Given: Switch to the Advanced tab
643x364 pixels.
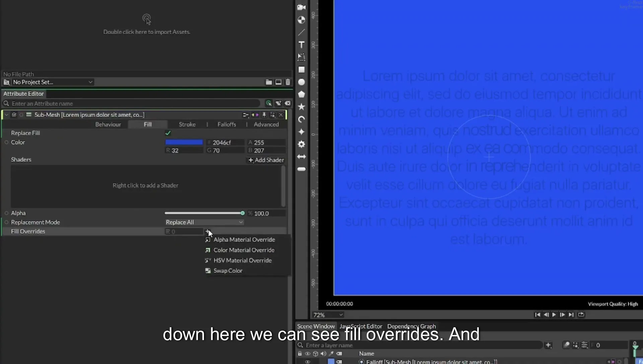Looking at the screenshot, I should pyautogui.click(x=266, y=124).
